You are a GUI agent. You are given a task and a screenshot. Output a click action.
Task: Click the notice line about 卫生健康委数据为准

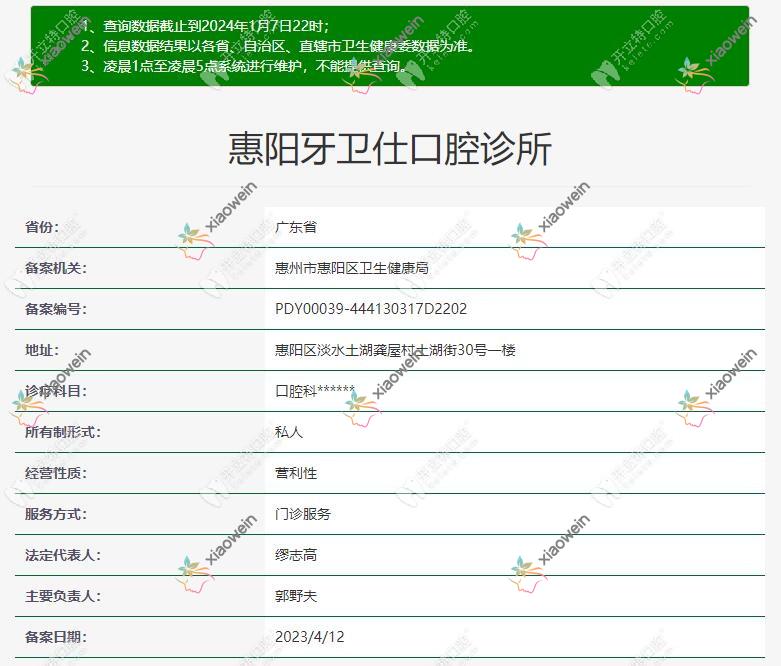278,46
